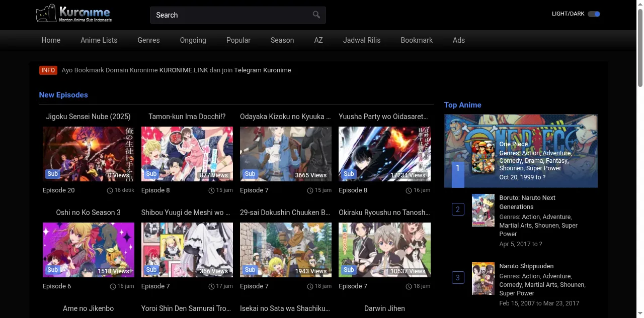Open Jadwal Rilis schedule page

pos(362,40)
